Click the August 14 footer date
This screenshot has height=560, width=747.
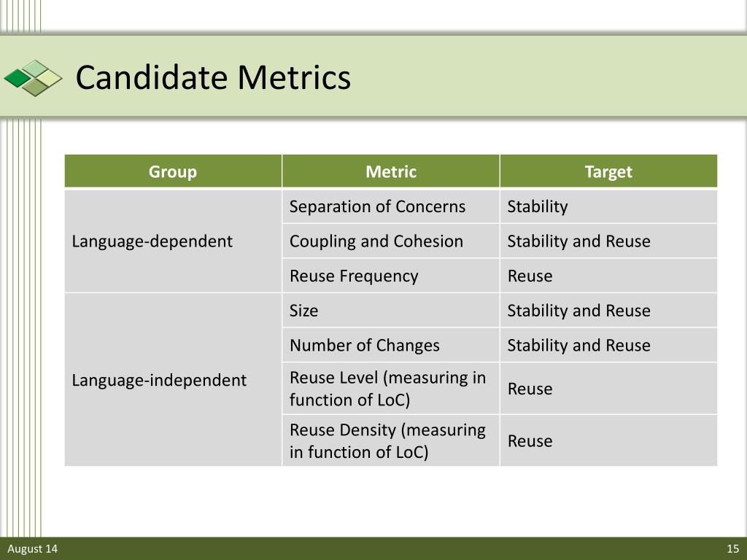[32, 548]
